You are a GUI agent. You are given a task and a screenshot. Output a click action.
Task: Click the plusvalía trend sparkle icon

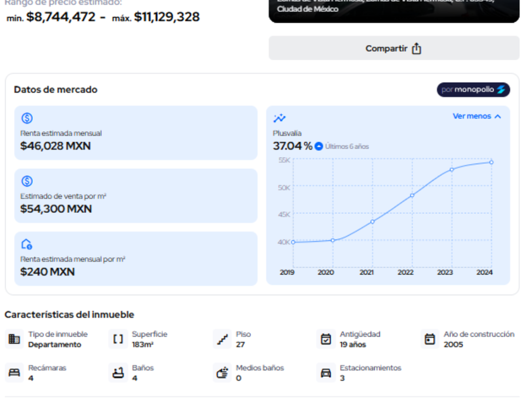[279, 118]
